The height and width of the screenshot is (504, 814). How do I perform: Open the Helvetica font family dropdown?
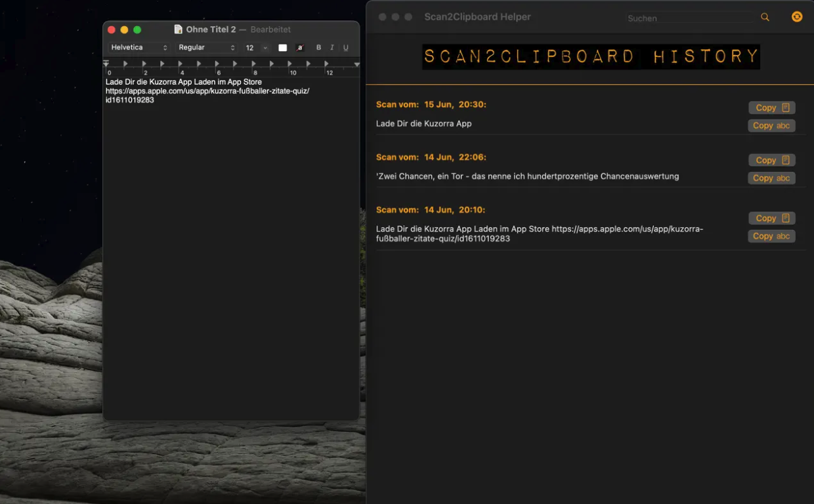[x=139, y=48]
